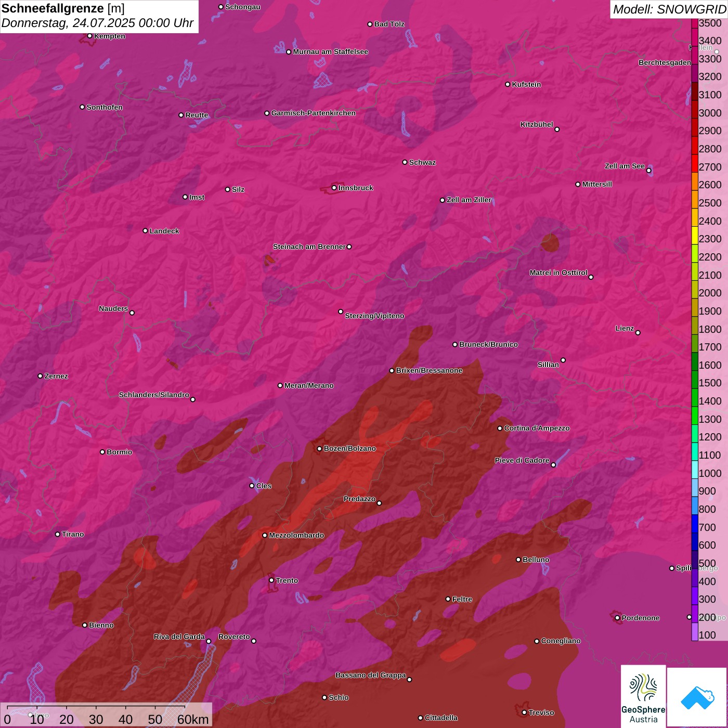
Task: Click the Sterzing/Vipiteno label
Action: (x=374, y=316)
